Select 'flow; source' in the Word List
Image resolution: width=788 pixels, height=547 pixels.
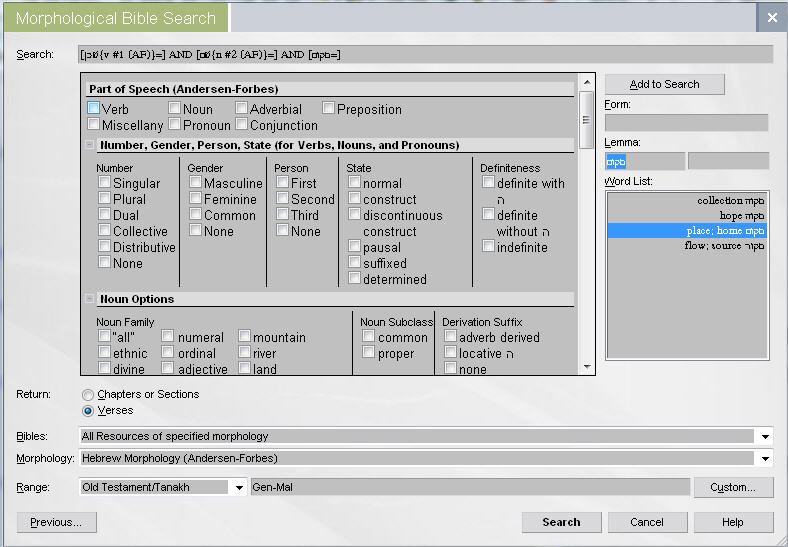[687, 246]
